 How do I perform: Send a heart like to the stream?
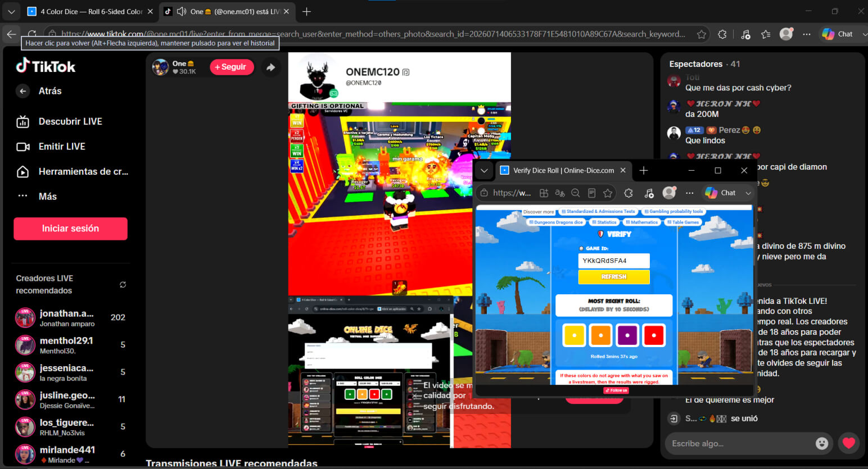pyautogui.click(x=849, y=443)
